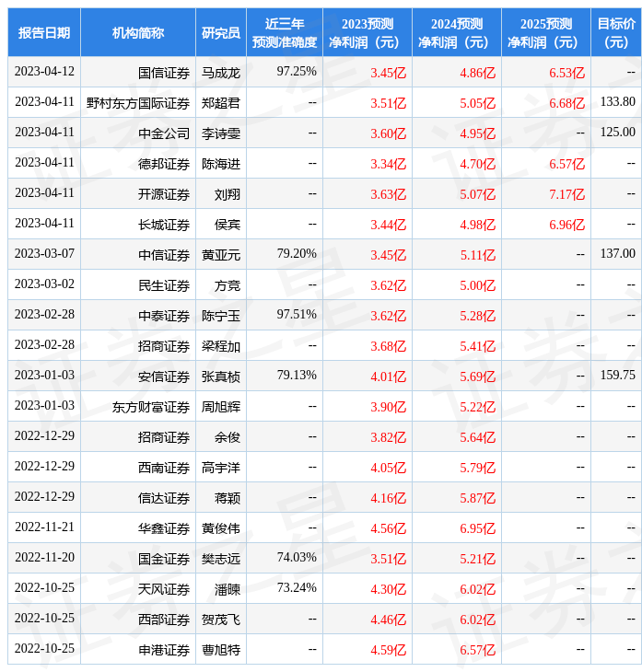642x672 pixels.
Task: Click the 6.96亿 forecast value
Action: 567,225
